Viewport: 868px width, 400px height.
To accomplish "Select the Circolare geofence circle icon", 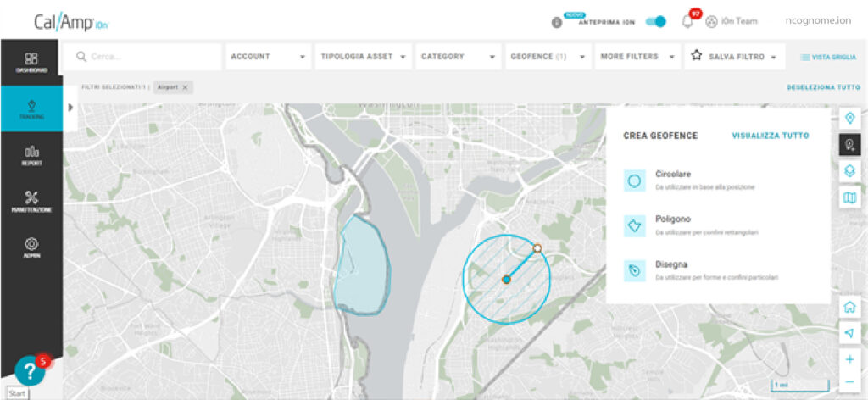I will coord(634,181).
